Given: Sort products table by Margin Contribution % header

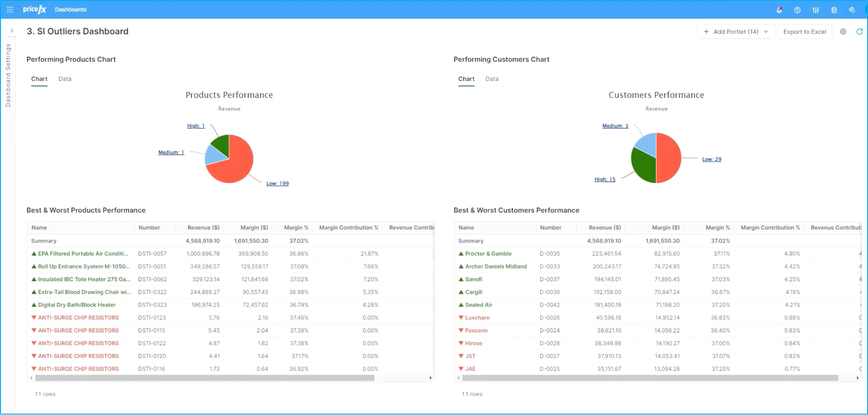Looking at the screenshot, I should (348, 228).
